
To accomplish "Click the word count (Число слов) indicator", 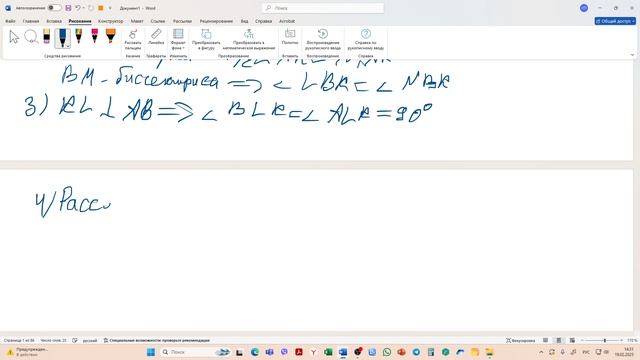I will point(53,340).
